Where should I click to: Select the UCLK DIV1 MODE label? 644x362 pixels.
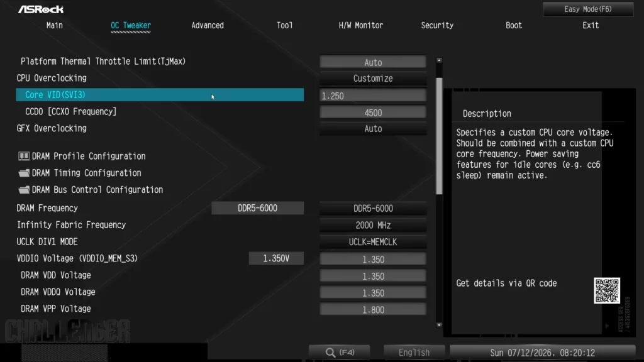pyautogui.click(x=47, y=242)
